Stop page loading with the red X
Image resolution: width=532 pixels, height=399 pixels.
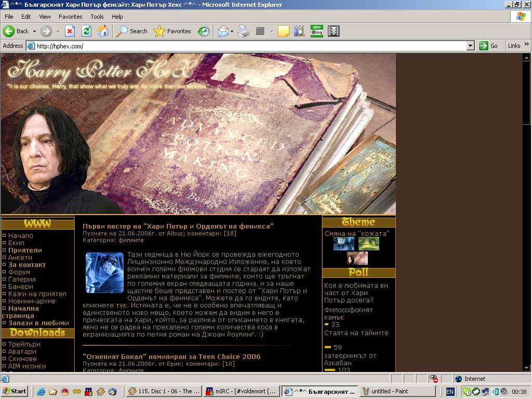click(x=70, y=31)
